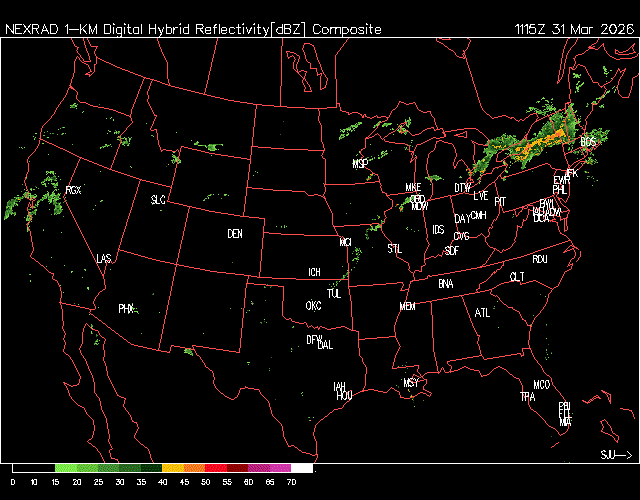
Task: Pick the light green 15 dBZ swatch
Action: tap(65, 468)
